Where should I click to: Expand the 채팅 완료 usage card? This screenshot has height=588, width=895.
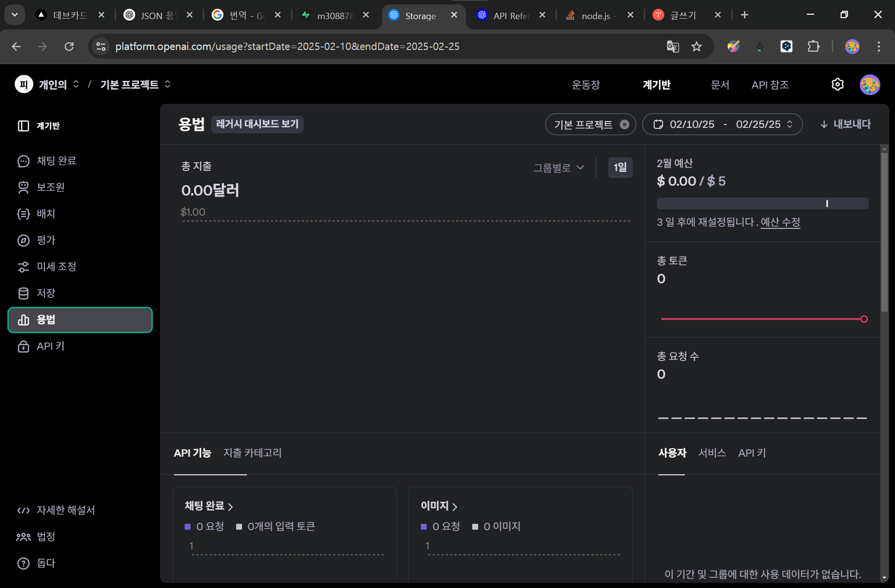click(209, 506)
